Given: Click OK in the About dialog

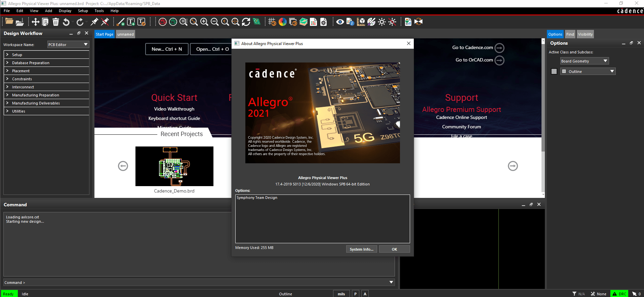Looking at the screenshot, I should click(394, 249).
